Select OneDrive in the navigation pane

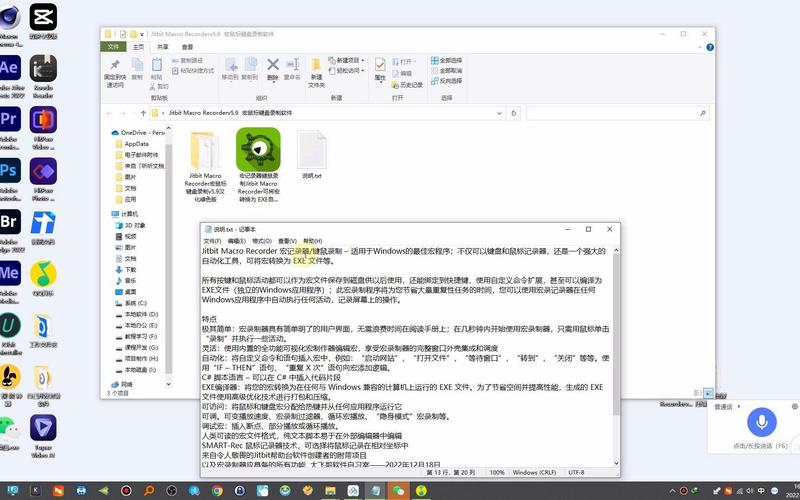point(138,133)
